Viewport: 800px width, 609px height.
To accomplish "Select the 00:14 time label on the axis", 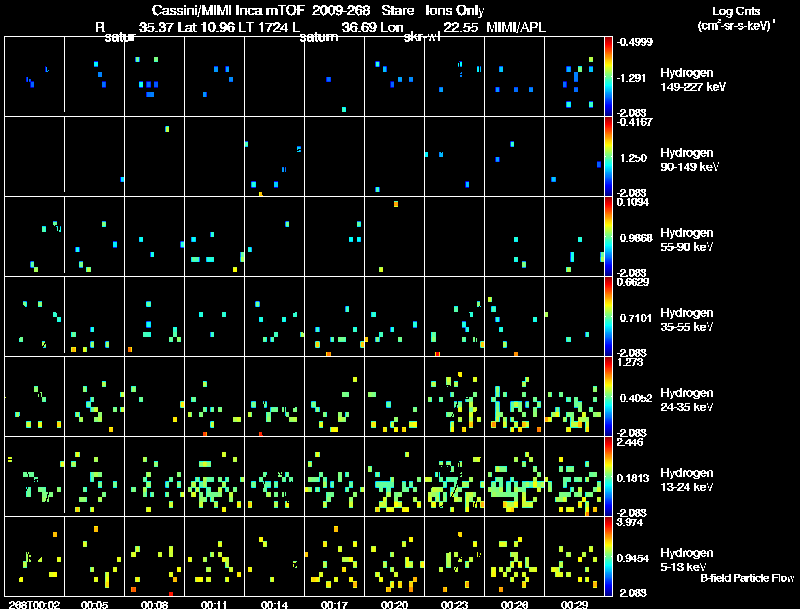I will coord(275,604).
